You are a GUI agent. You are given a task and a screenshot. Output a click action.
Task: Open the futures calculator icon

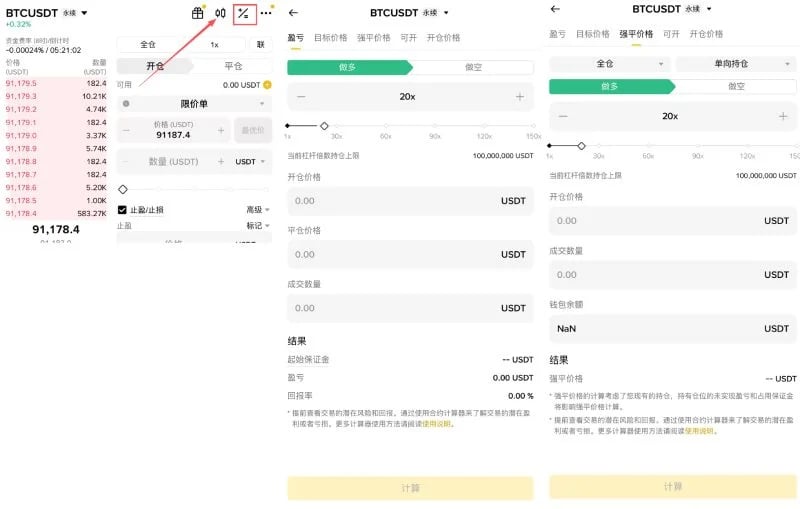[x=244, y=14]
